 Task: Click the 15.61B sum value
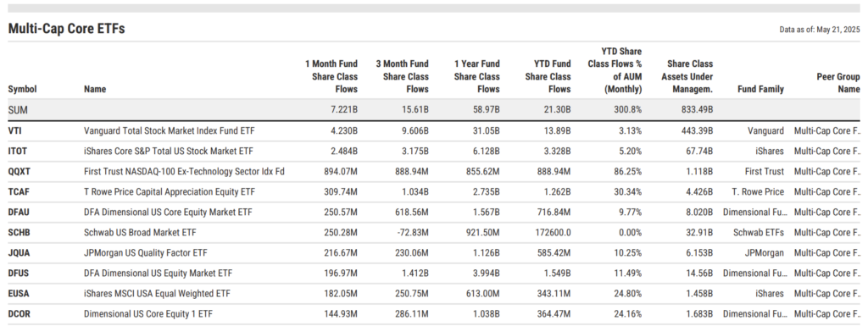(415, 110)
